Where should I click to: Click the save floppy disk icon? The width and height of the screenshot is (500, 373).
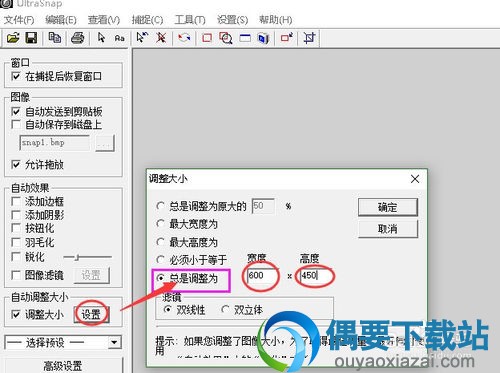[x=31, y=38]
